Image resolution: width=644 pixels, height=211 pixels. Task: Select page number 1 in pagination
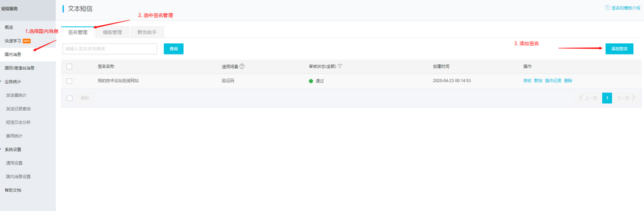[x=607, y=98]
